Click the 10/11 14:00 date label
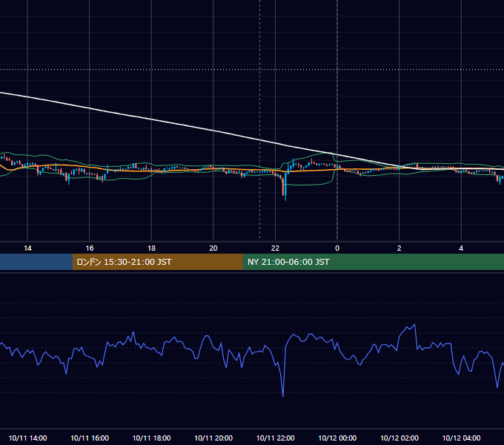 [x=27, y=438]
